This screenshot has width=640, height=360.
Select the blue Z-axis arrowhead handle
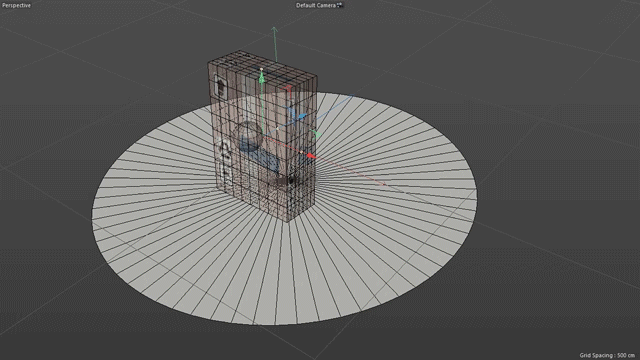tap(302, 117)
